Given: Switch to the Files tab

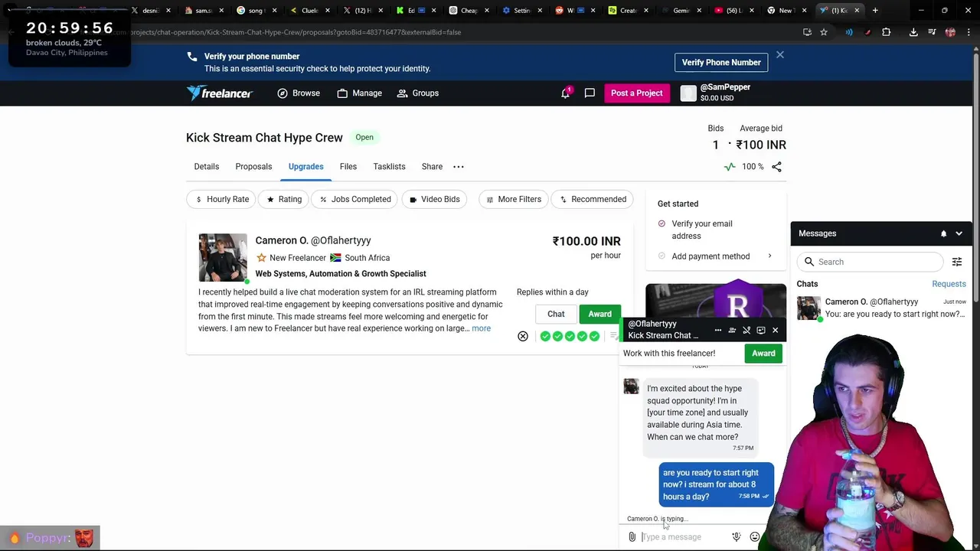Looking at the screenshot, I should [x=348, y=167].
